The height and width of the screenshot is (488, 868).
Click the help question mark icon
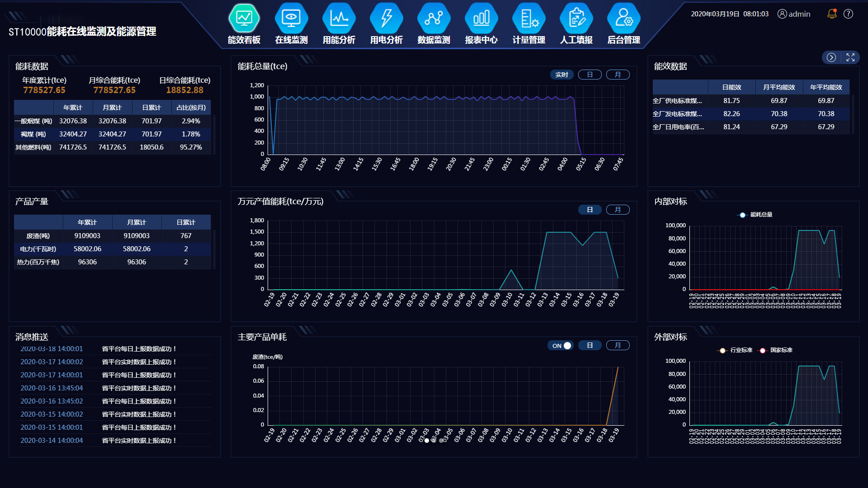pyautogui.click(x=849, y=14)
